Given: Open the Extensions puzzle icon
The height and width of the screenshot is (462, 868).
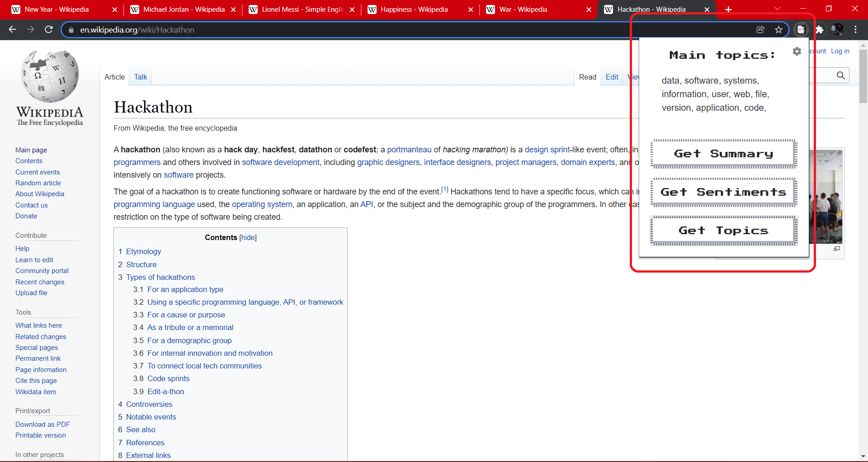Looking at the screenshot, I should pyautogui.click(x=819, y=29).
